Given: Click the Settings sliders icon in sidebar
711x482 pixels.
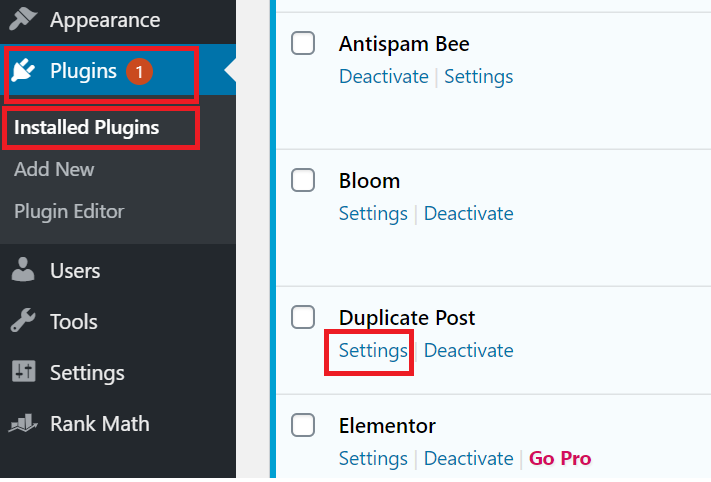Looking at the screenshot, I should [x=23, y=373].
